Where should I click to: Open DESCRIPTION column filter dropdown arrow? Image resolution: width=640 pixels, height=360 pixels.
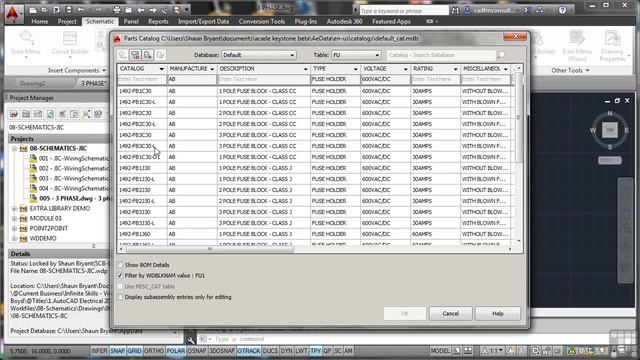tap(305, 69)
